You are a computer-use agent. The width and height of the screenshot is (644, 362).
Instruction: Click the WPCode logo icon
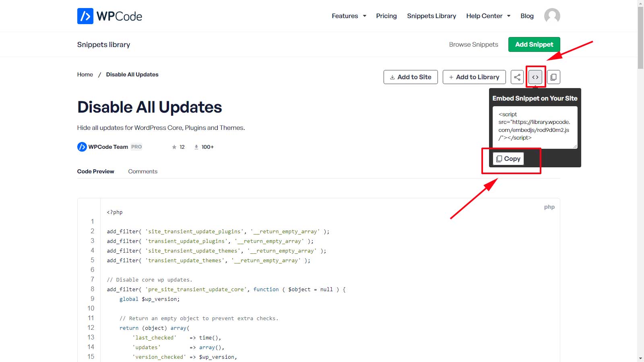[x=85, y=16]
